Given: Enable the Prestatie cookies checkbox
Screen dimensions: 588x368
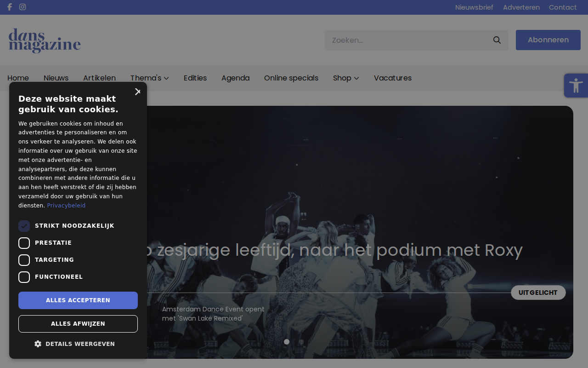Looking at the screenshot, I should tap(24, 243).
